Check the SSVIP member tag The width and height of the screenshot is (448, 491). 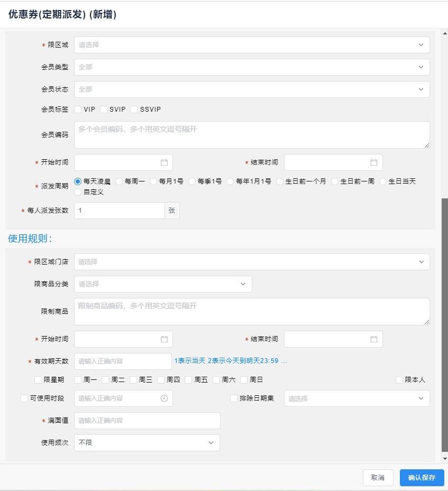(134, 110)
